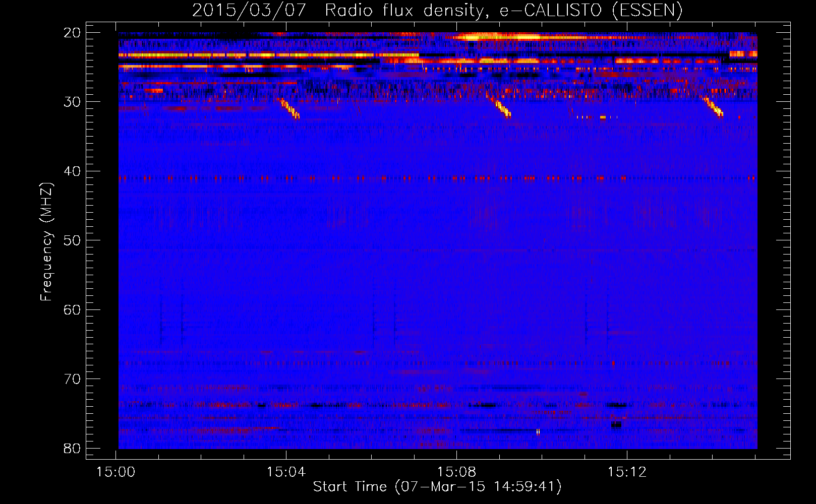Image resolution: width=816 pixels, height=504 pixels.
Task: Click the 60 frequency tick label
Action: [73, 309]
